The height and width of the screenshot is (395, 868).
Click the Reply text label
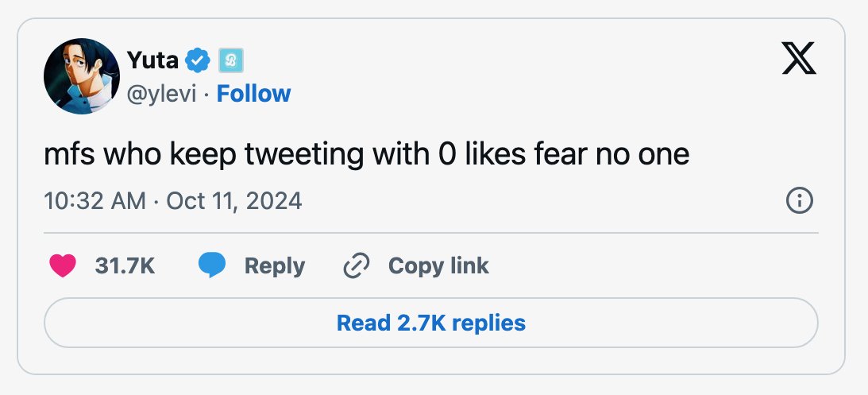[x=275, y=266]
